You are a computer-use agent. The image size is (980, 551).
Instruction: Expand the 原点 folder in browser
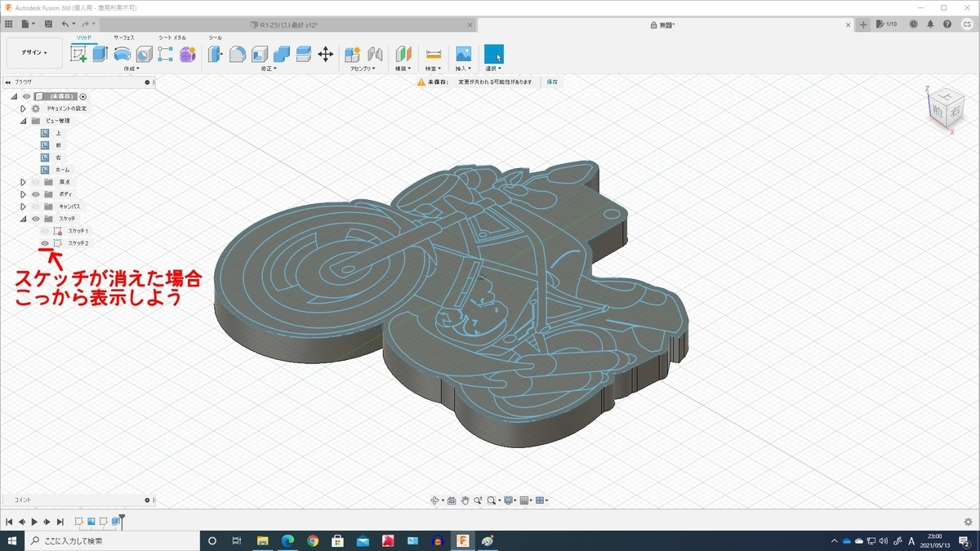point(24,182)
